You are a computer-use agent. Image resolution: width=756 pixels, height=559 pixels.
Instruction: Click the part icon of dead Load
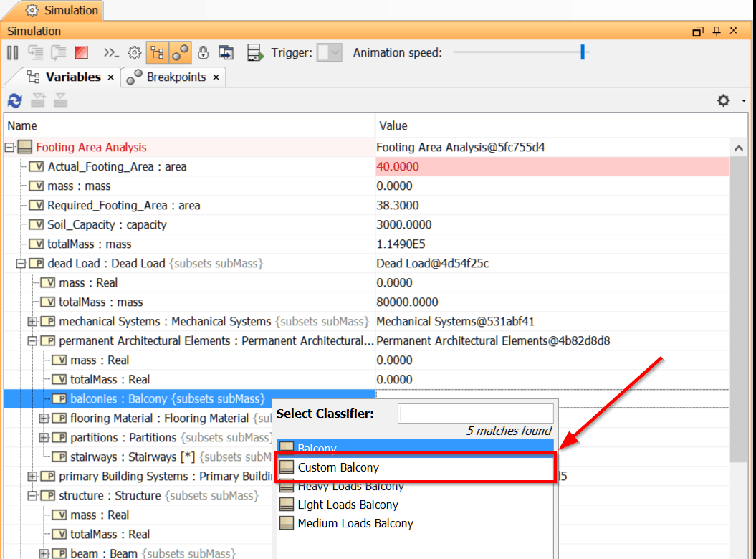(36, 264)
